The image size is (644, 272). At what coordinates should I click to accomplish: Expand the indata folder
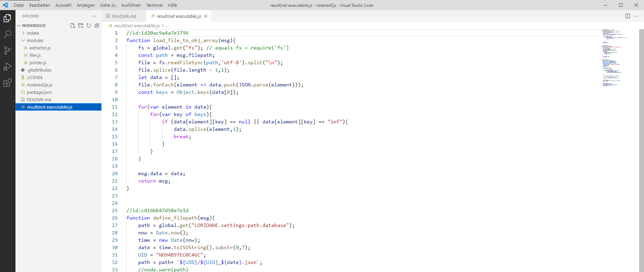(58, 33)
